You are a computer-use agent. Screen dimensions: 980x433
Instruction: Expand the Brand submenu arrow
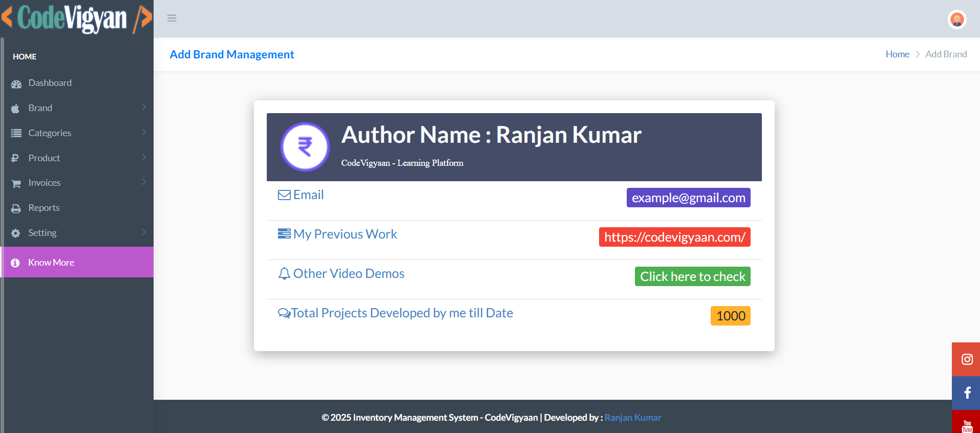click(144, 107)
